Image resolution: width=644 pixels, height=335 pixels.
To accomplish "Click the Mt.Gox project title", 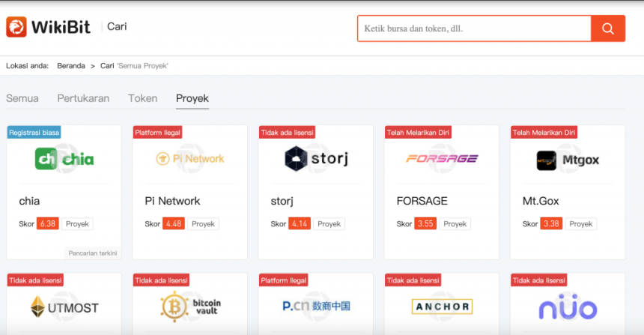I will coord(541,201).
